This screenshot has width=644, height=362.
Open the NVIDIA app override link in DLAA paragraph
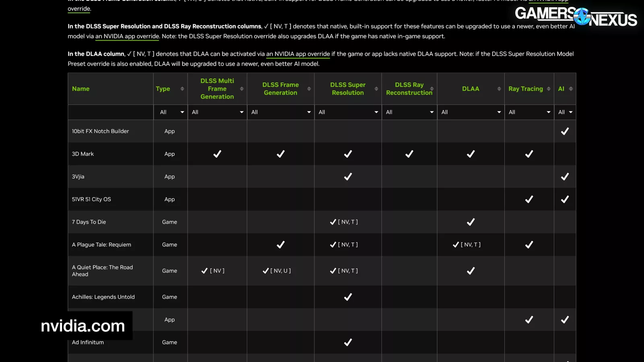point(298,53)
